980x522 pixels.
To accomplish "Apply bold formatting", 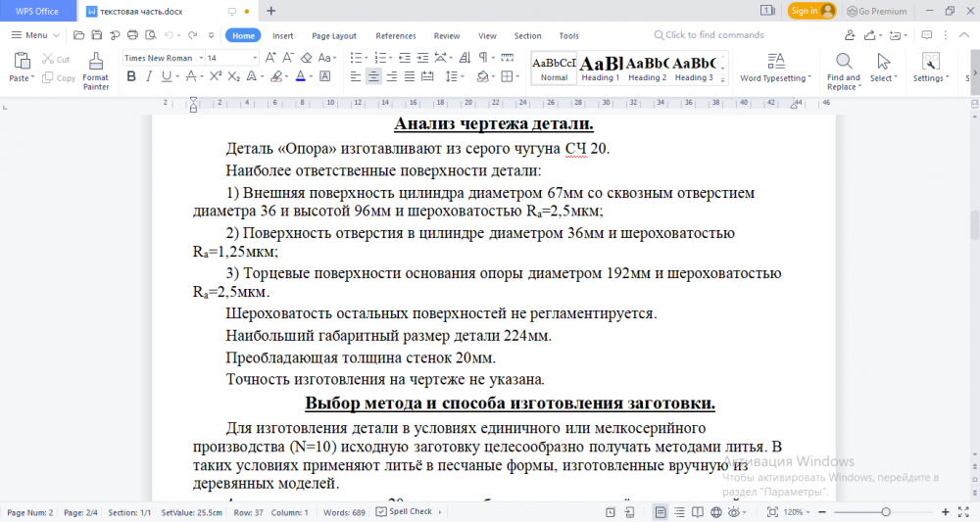I will click(131, 76).
